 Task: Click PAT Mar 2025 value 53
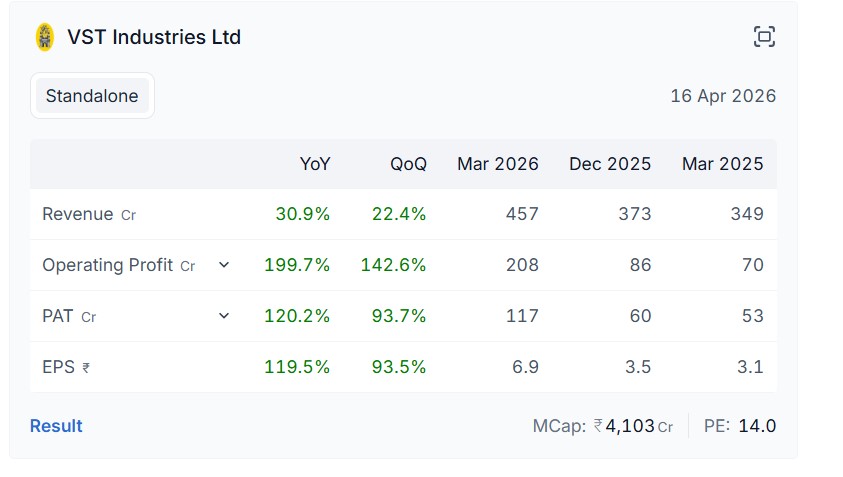753,316
